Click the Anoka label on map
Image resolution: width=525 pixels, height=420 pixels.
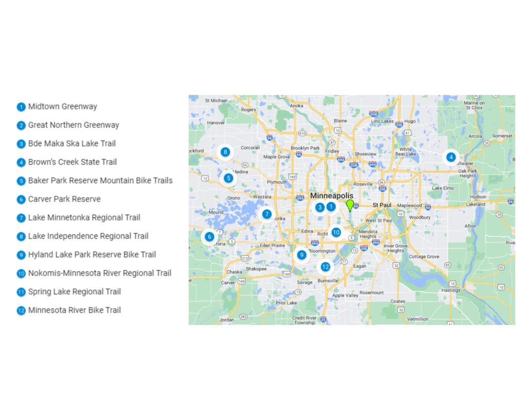[296, 106]
